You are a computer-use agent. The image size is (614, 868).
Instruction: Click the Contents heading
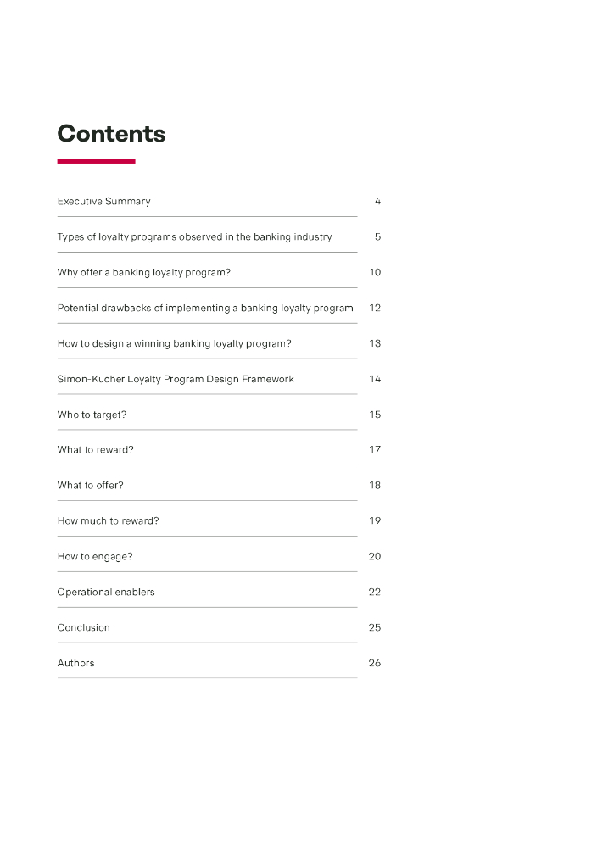(x=111, y=134)
